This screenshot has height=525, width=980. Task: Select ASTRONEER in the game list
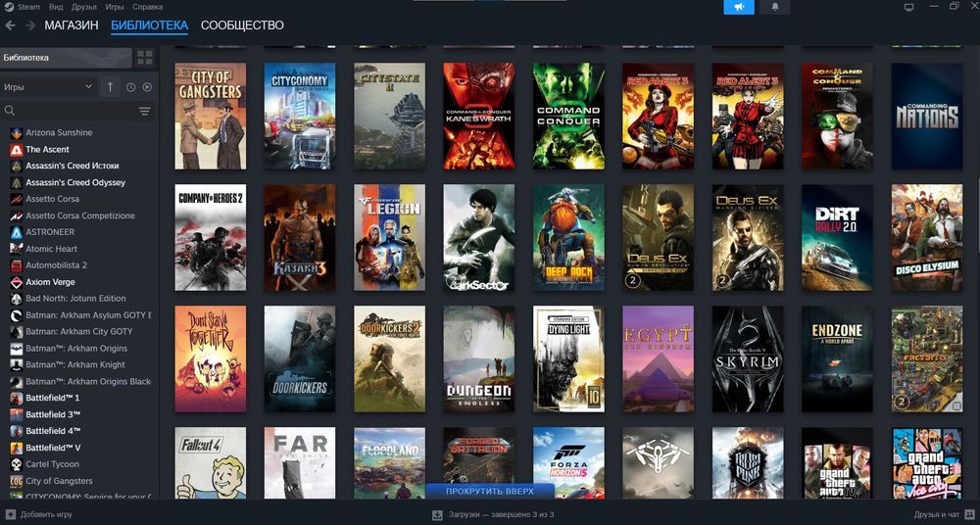(x=50, y=232)
